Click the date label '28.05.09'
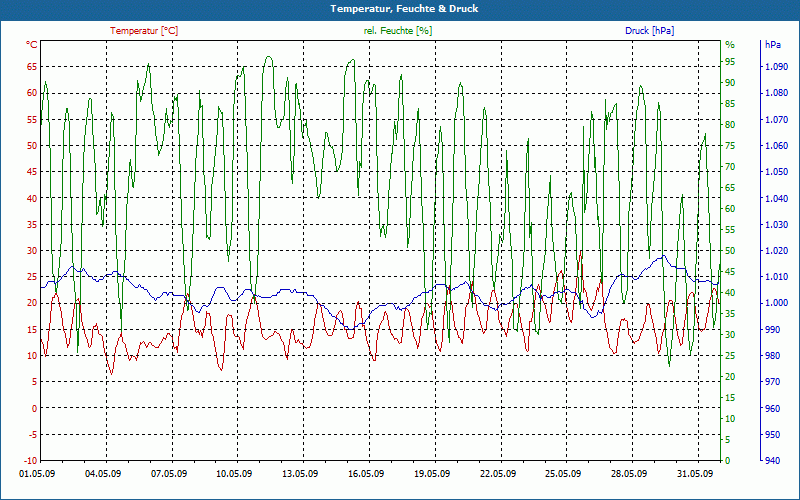The width and height of the screenshot is (800, 500). 629,473
